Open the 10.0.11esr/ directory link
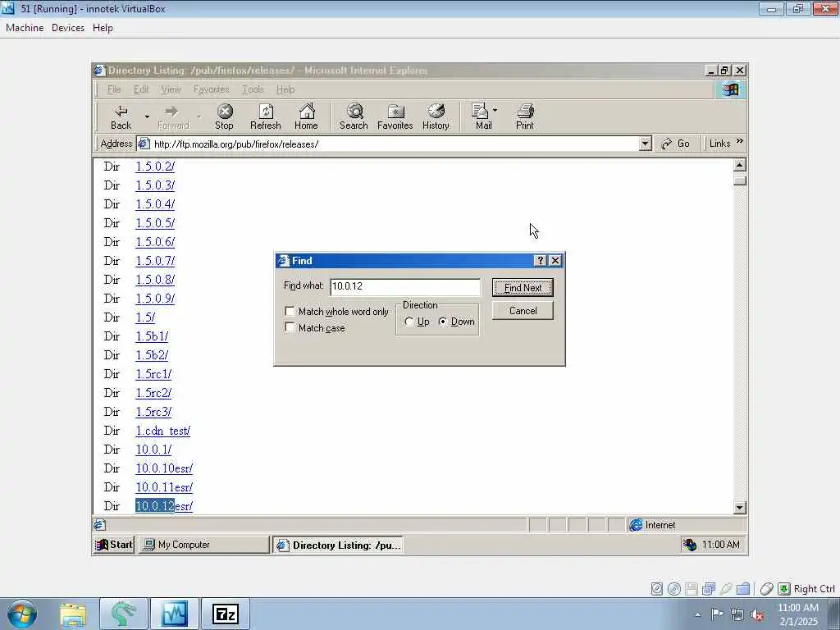This screenshot has height=630, width=840. pos(164,487)
